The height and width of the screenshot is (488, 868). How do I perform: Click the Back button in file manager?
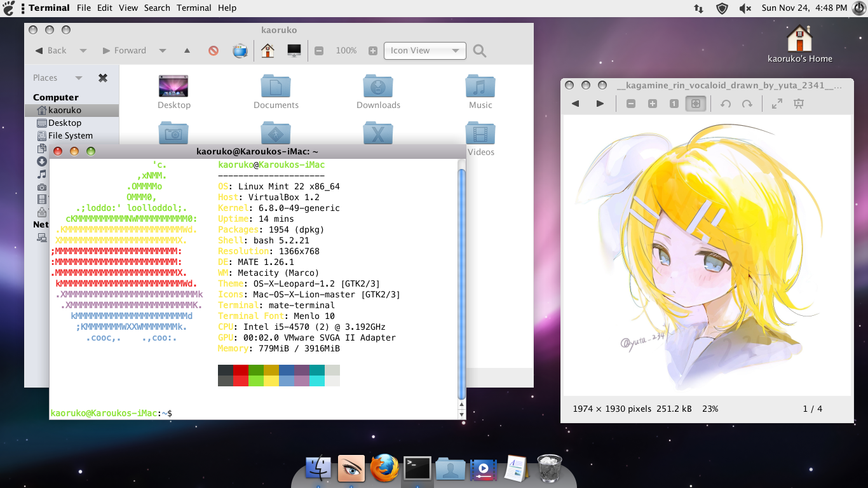[x=50, y=51]
